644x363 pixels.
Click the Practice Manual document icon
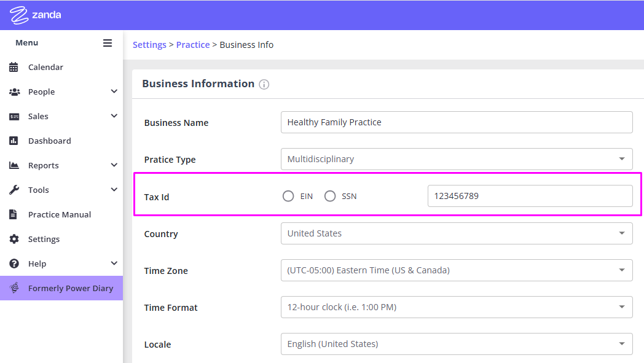pyautogui.click(x=13, y=214)
